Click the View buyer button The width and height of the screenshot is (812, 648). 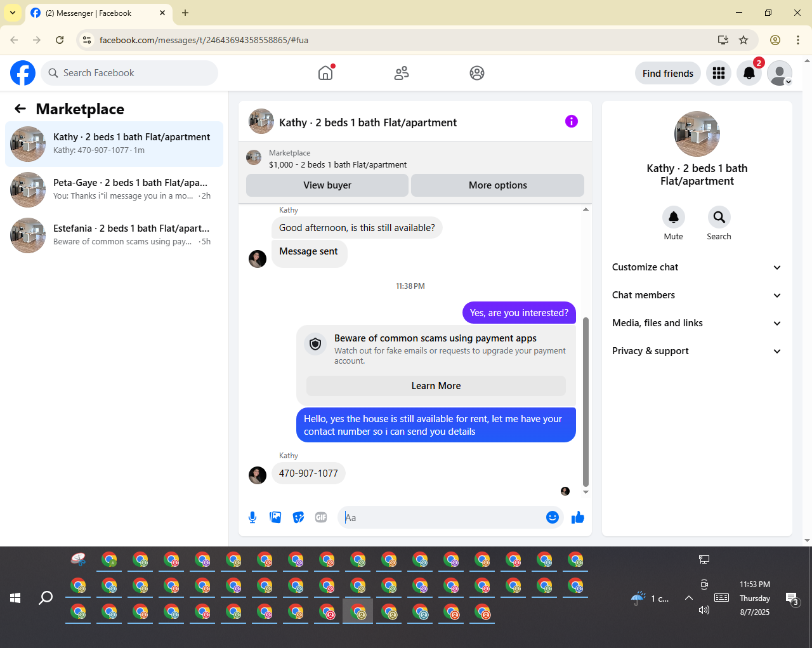click(327, 185)
